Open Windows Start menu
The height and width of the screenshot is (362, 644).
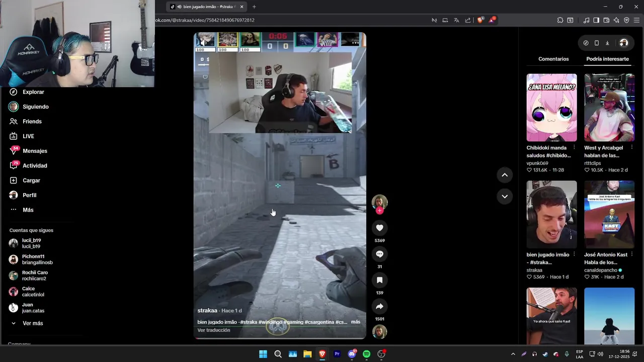pyautogui.click(x=263, y=354)
